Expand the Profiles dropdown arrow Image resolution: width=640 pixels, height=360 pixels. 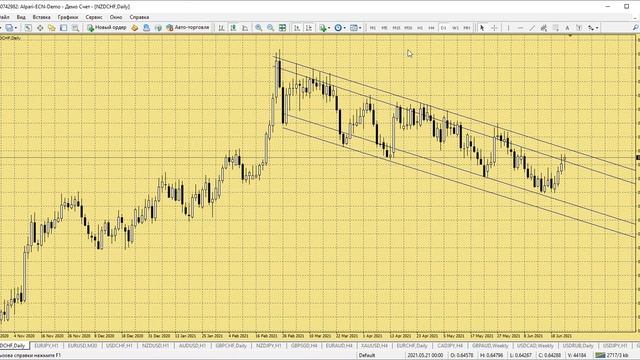[16, 28]
